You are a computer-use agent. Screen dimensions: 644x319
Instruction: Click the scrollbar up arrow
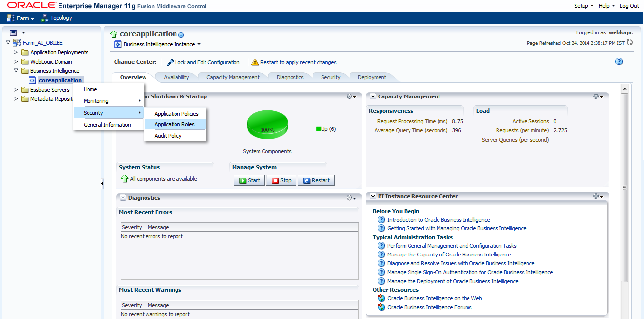coord(624,88)
